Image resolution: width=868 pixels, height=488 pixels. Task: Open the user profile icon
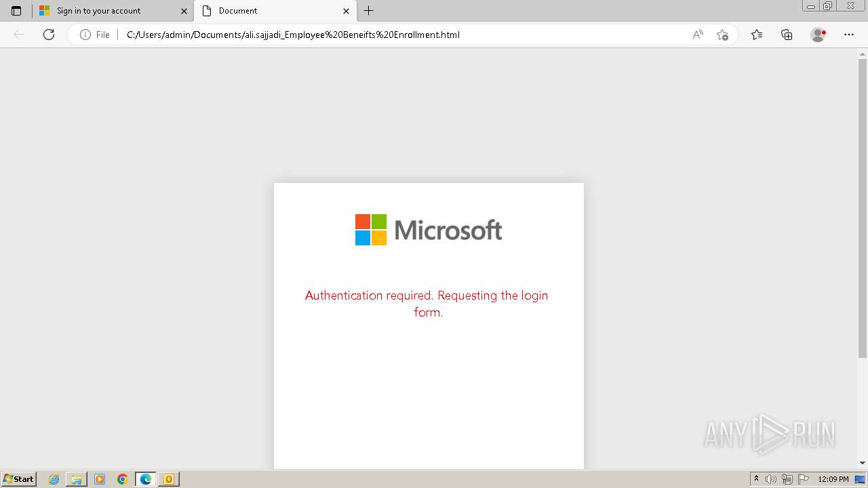pos(818,35)
